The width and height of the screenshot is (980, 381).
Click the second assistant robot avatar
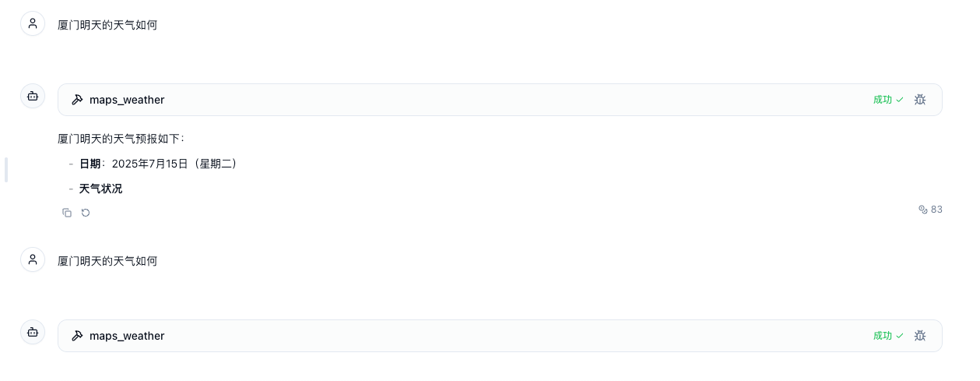click(x=33, y=332)
